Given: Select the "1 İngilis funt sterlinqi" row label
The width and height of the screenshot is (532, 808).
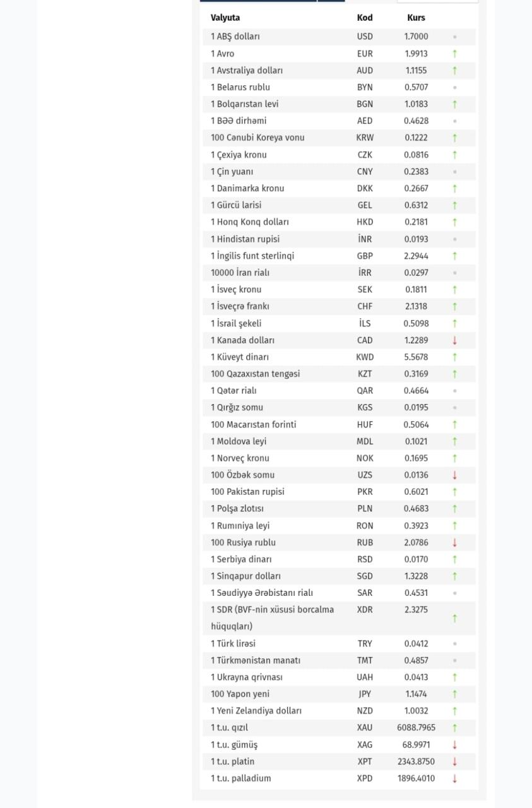Looking at the screenshot, I should tap(252, 256).
